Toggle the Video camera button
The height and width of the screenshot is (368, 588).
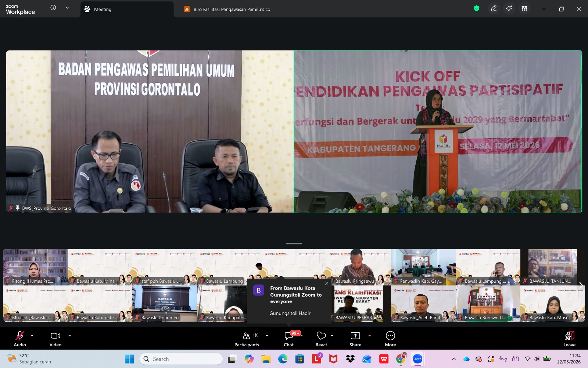click(x=55, y=339)
